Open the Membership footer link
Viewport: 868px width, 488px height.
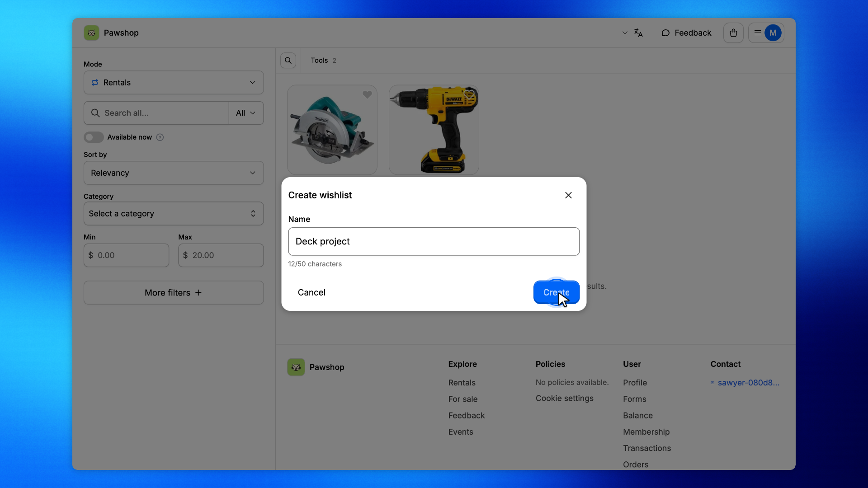pos(646,432)
